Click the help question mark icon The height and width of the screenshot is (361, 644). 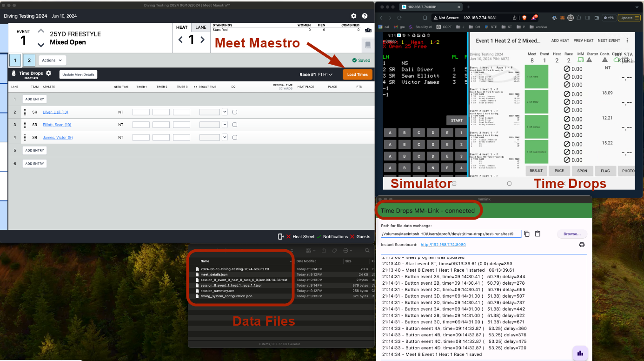pyautogui.click(x=365, y=16)
